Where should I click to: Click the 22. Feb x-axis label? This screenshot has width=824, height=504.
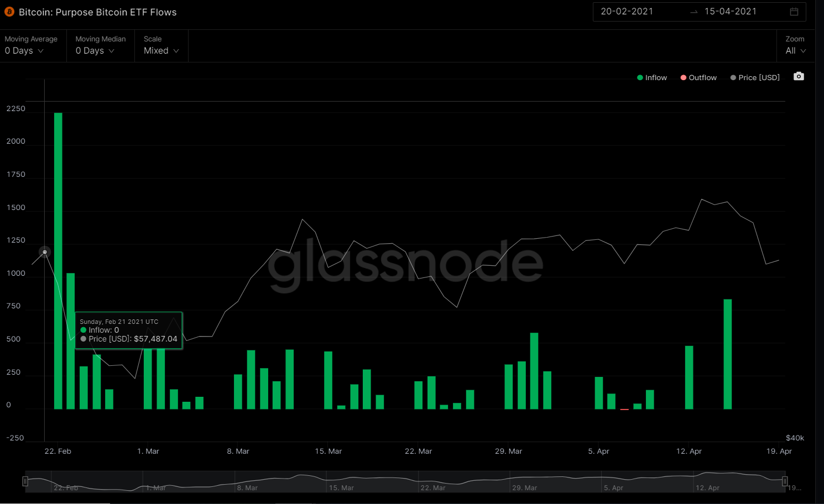pyautogui.click(x=58, y=451)
